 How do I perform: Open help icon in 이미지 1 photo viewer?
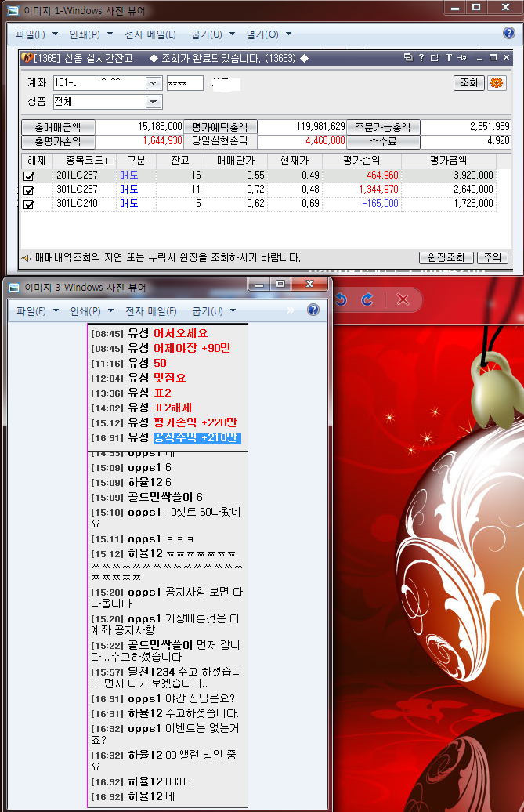[509, 33]
